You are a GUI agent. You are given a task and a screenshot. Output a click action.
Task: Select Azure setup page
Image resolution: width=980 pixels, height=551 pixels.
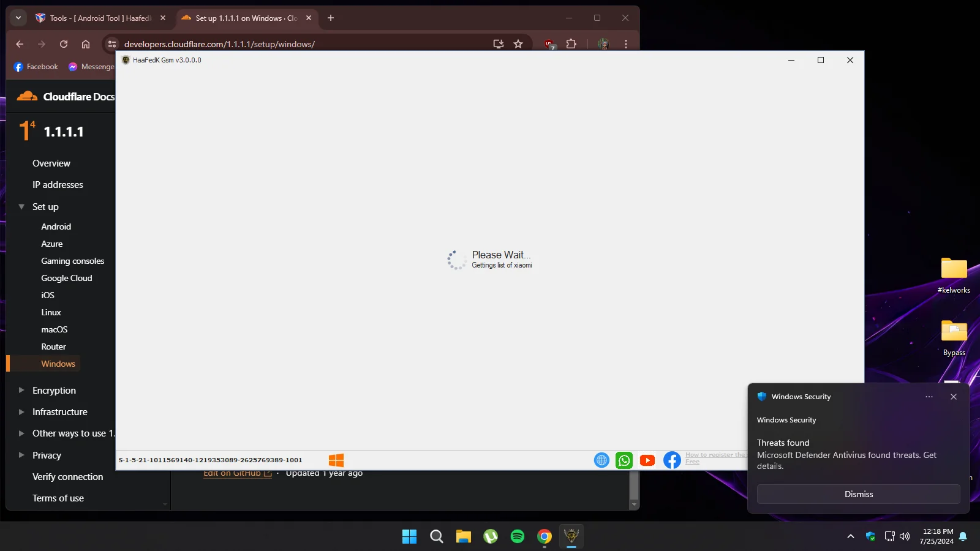click(x=52, y=244)
